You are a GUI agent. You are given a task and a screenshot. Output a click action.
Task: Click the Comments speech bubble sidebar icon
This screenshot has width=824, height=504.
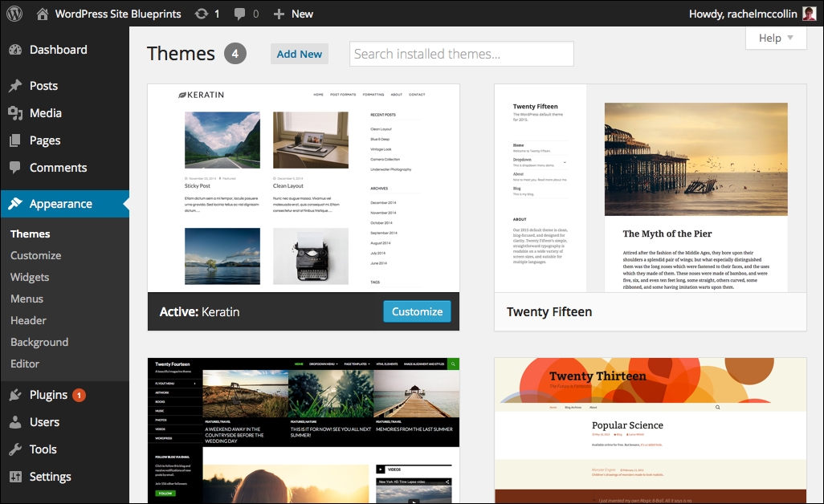click(15, 168)
